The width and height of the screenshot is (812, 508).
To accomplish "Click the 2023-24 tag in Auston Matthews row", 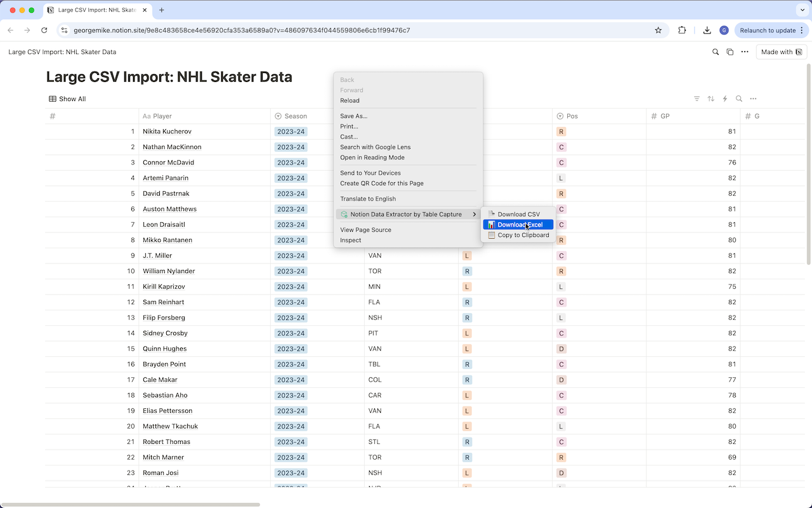I will pyautogui.click(x=291, y=209).
